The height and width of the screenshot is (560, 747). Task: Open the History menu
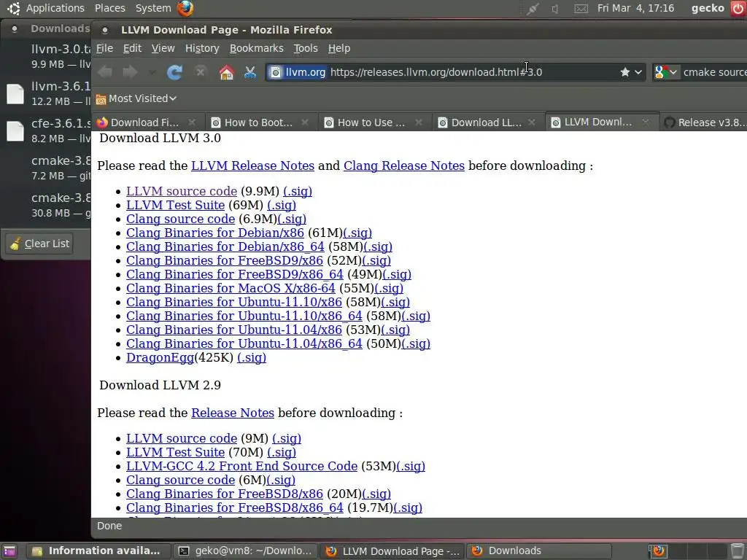(x=202, y=48)
